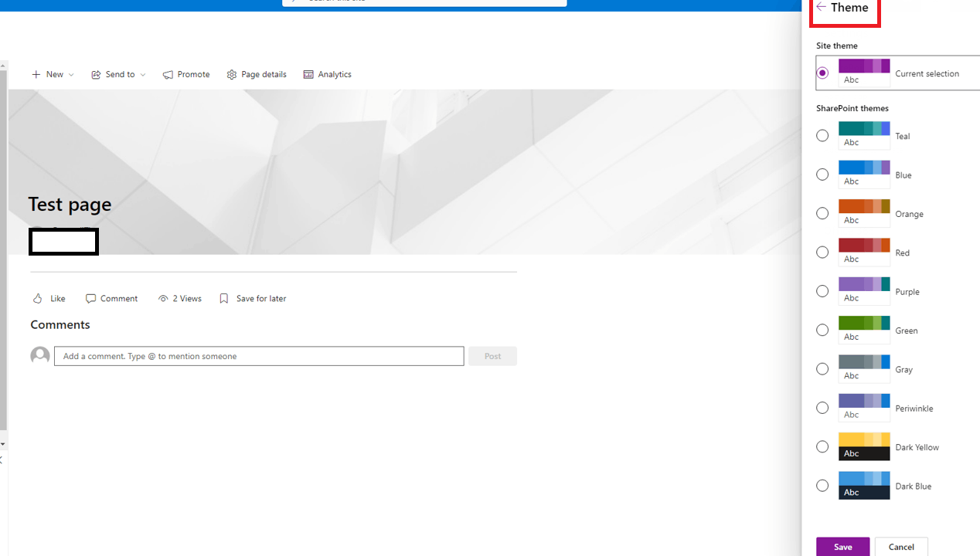The image size is (980, 556).
Task: Click the Analytics chart icon
Action: (x=308, y=74)
